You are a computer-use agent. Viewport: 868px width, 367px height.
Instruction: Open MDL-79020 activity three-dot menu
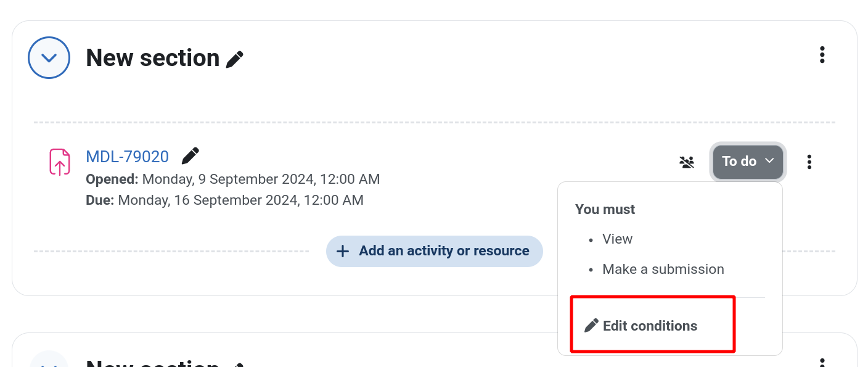[809, 162]
